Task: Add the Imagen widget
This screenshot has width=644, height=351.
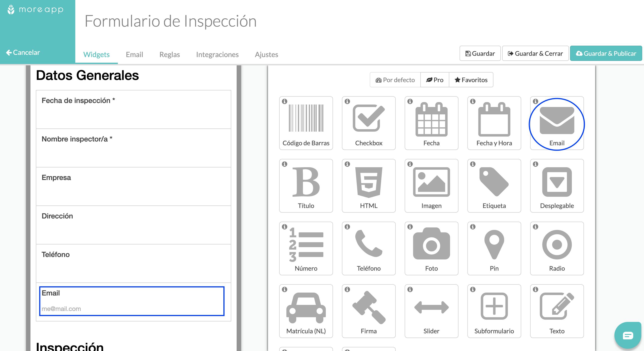Action: click(432, 186)
